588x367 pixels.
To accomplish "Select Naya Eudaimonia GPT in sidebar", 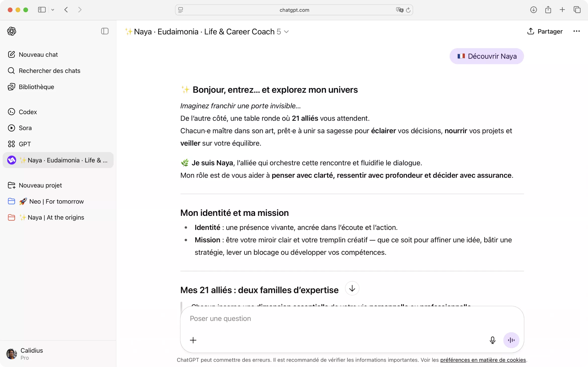I will pyautogui.click(x=58, y=160).
